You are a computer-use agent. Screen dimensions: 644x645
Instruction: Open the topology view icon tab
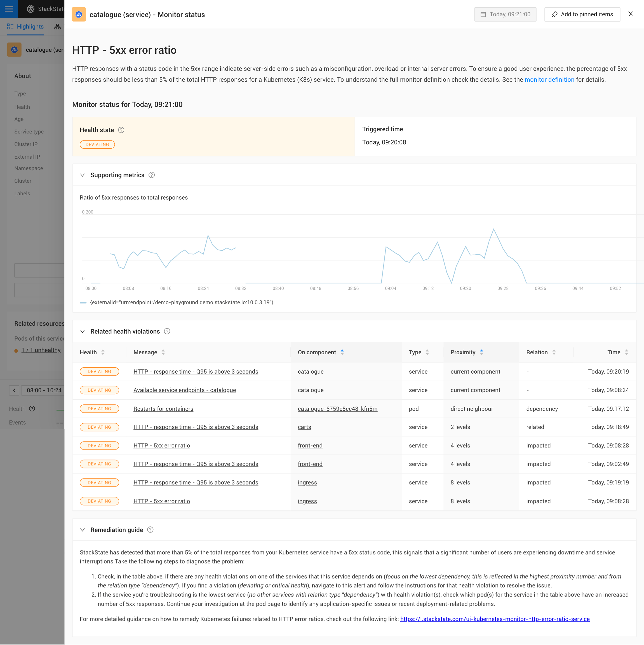click(x=57, y=27)
